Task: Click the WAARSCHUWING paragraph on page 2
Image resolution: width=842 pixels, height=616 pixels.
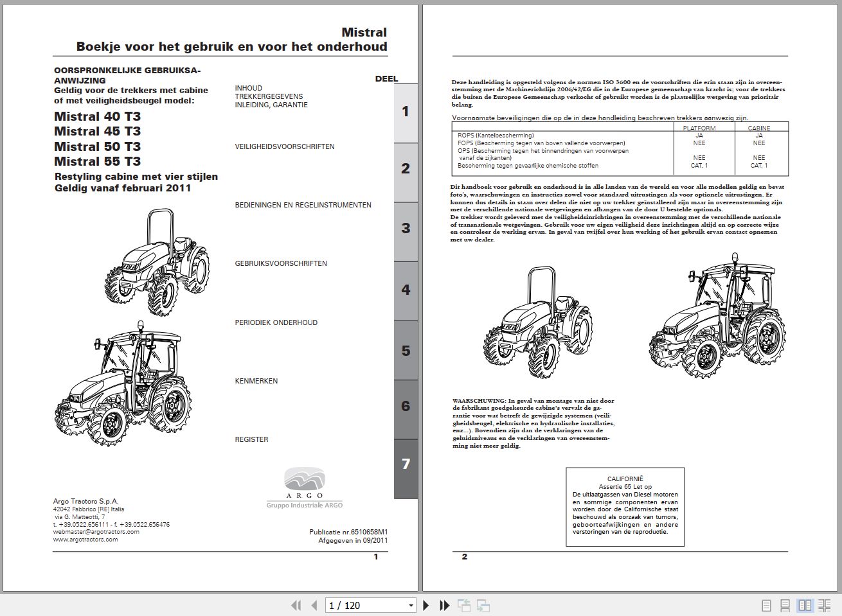Action: (533, 423)
